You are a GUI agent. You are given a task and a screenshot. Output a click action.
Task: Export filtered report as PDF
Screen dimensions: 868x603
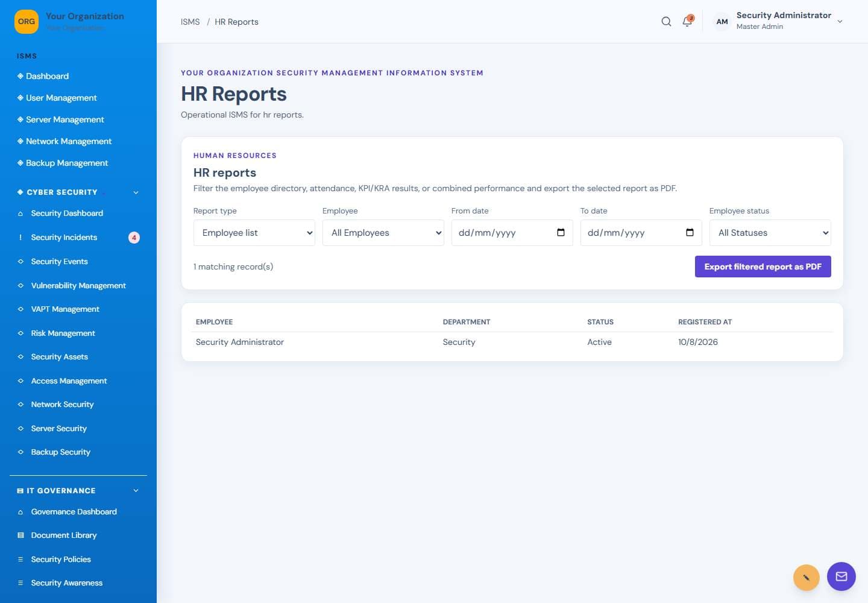click(763, 267)
